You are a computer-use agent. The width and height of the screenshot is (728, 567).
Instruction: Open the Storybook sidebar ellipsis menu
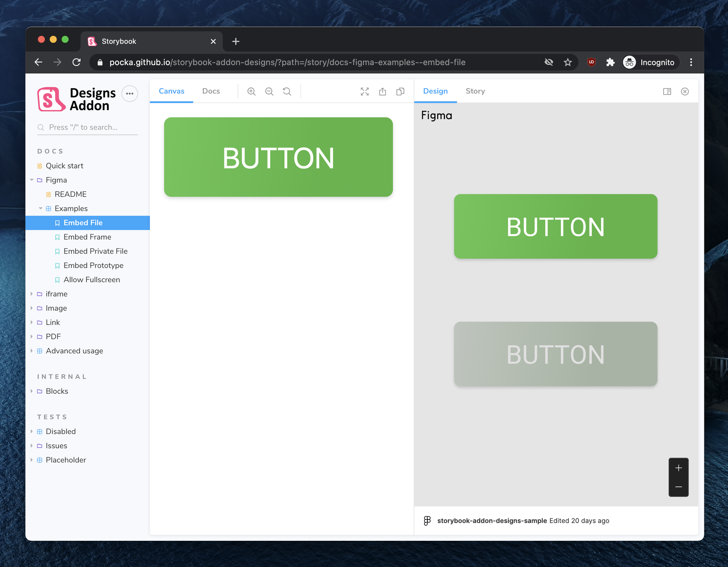130,94
